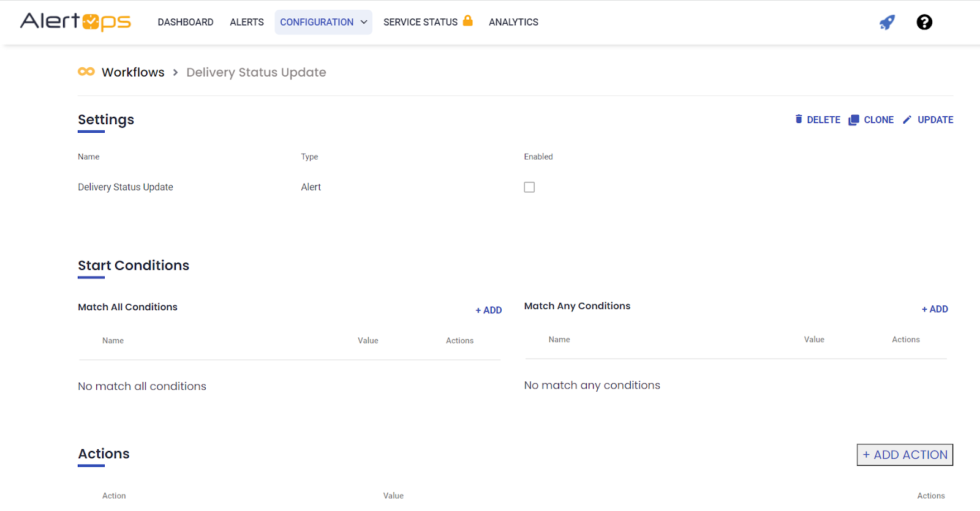Add a Match All condition
The height and width of the screenshot is (511, 980).
coord(489,310)
